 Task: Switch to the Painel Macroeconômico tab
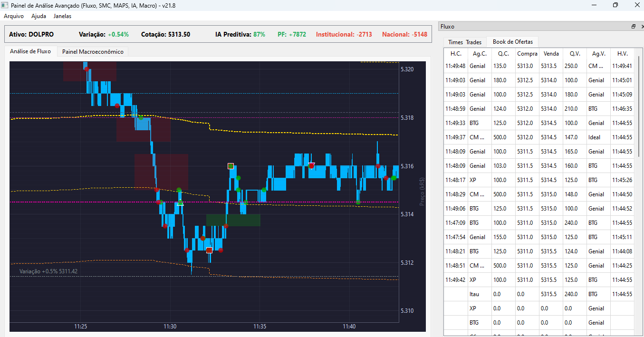(x=93, y=51)
